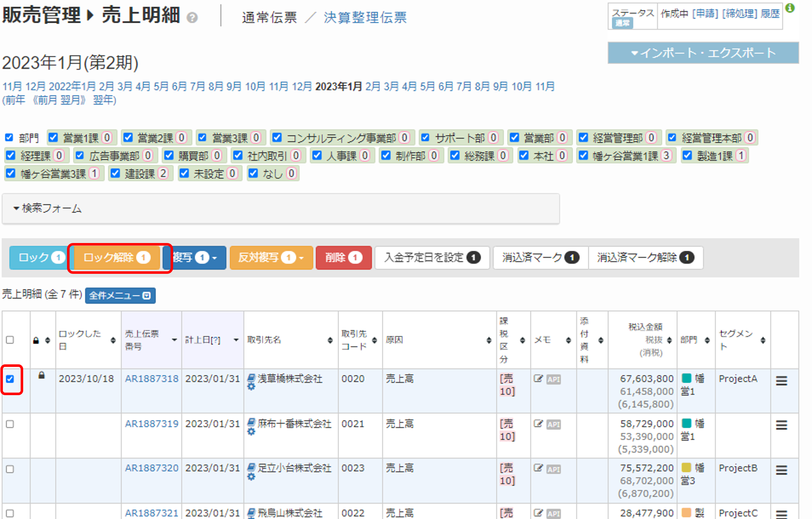812x519 pixels.
Task: Switch to 通常伝票 tab
Action: (269, 17)
